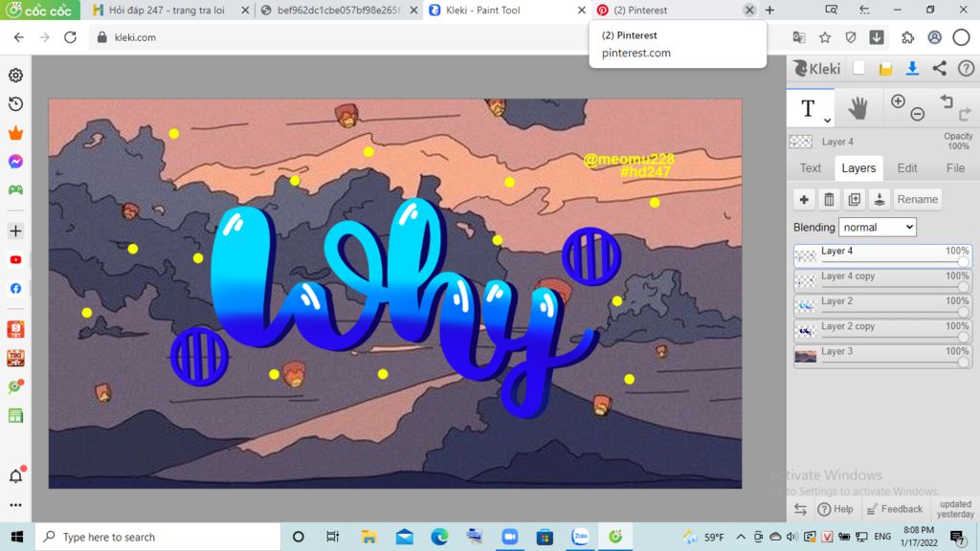Reload the kleki.com page
The height and width of the screenshot is (551, 980).
tap(70, 37)
